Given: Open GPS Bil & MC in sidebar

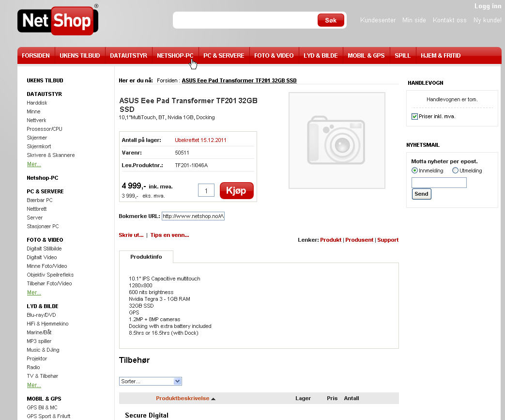Looking at the screenshot, I should click(42, 407).
